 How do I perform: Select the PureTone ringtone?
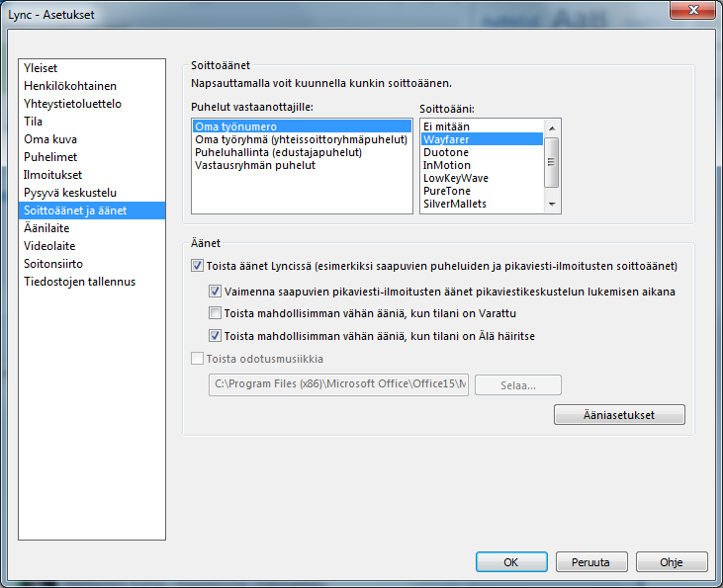click(x=482, y=191)
